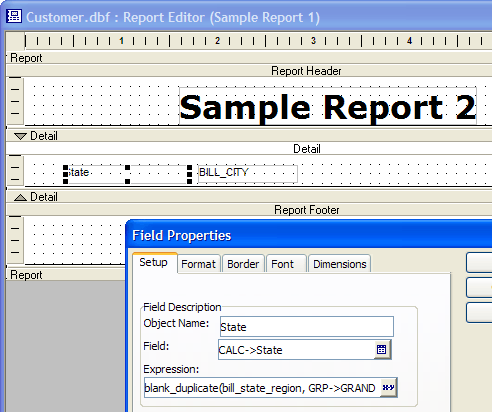Open the expression builder icon beside Expression
The width and height of the screenshot is (492, 412).
tap(388, 387)
